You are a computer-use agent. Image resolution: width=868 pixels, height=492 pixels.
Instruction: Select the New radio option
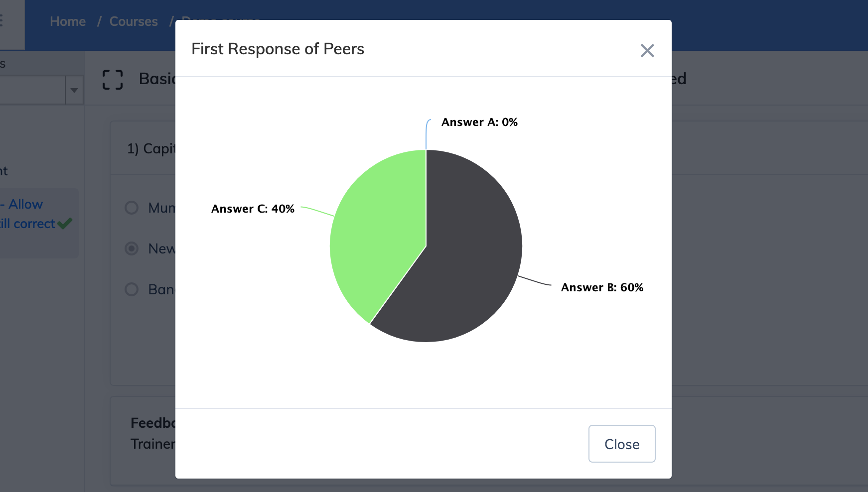coord(132,248)
